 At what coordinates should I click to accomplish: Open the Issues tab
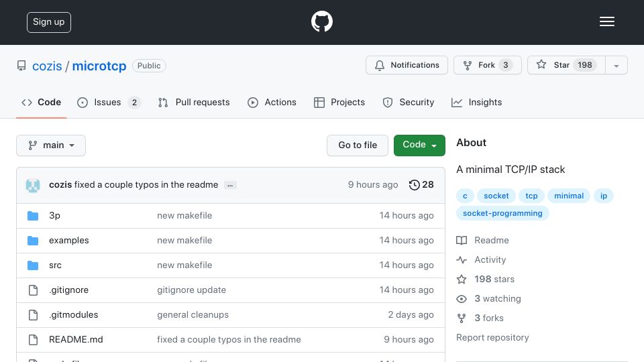[x=109, y=102]
